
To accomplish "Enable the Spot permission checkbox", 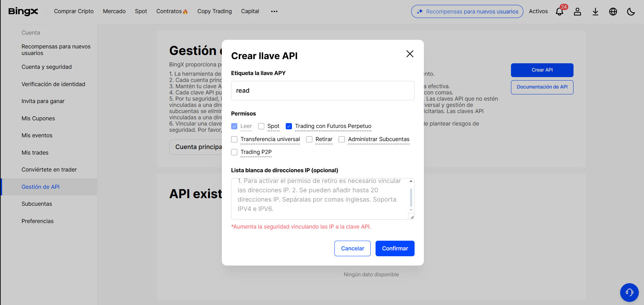I will coord(262,126).
